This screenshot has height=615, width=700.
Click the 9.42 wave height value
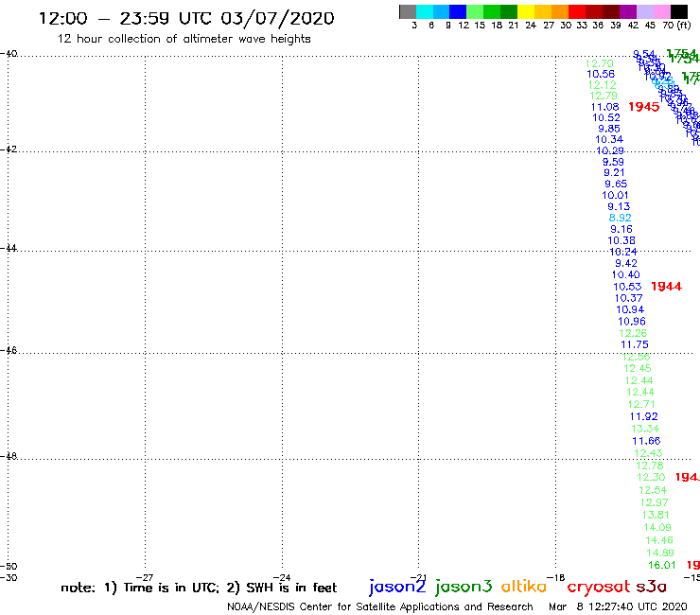(x=626, y=264)
